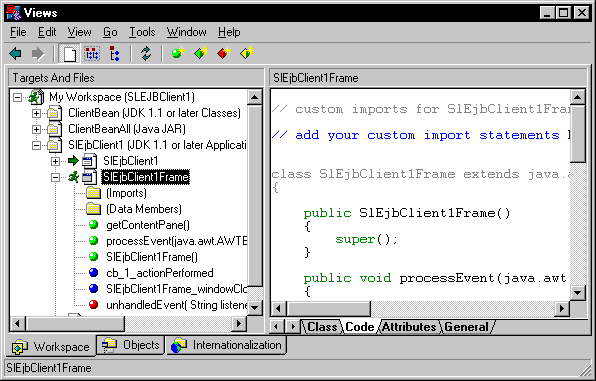Click the blue ball beside cb_1_actionPerformed

coord(94,273)
